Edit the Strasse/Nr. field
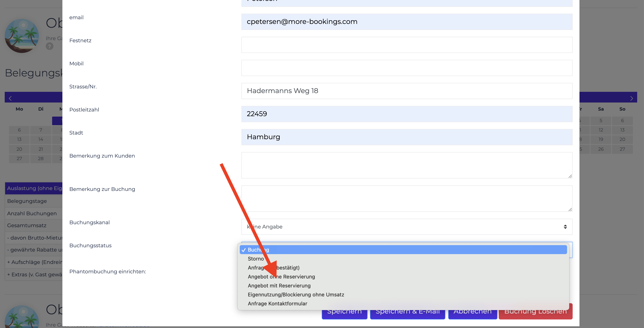Screen dimensions: 644x328 point(407,91)
